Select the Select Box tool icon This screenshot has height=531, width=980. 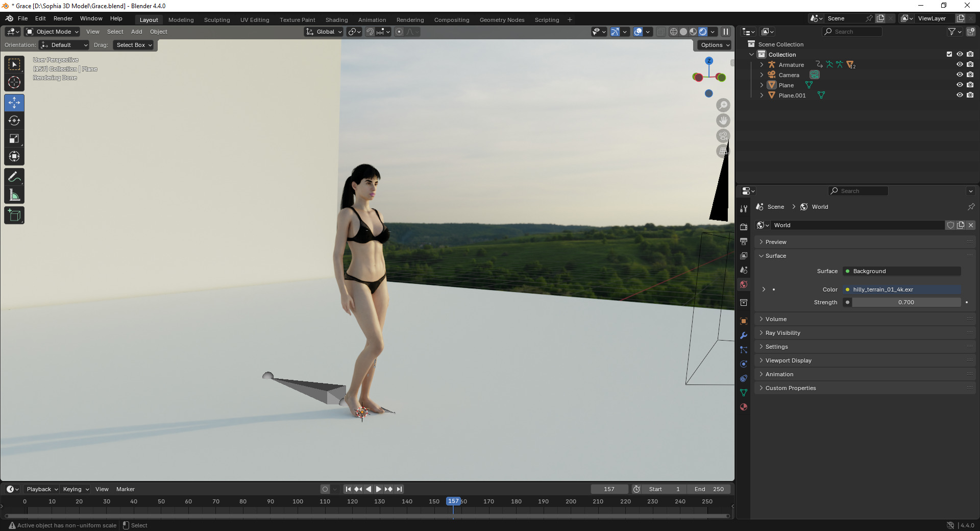(x=14, y=64)
